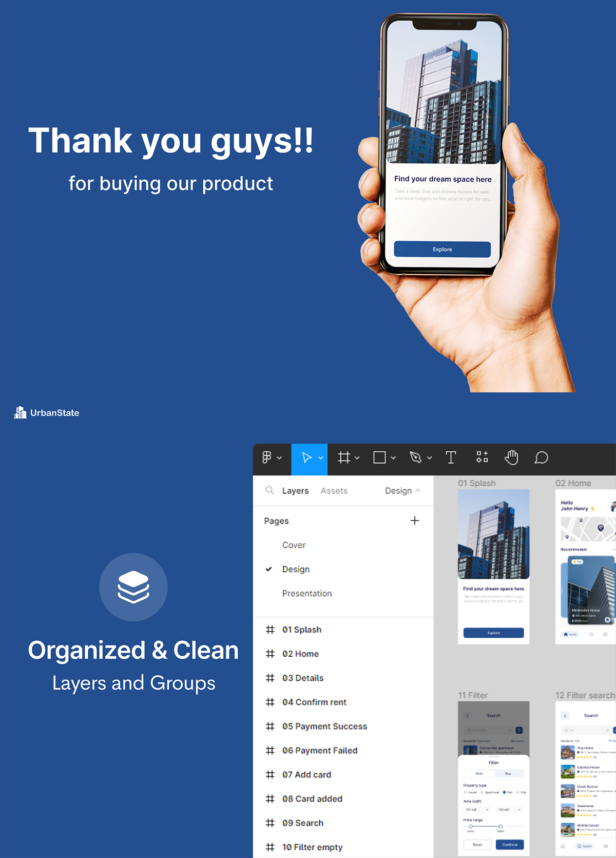Select the Hand tool

tap(511, 457)
